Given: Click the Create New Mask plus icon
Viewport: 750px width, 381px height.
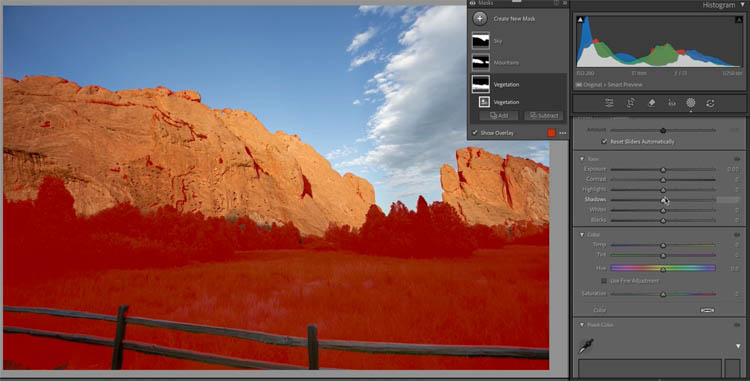Looking at the screenshot, I should point(480,18).
